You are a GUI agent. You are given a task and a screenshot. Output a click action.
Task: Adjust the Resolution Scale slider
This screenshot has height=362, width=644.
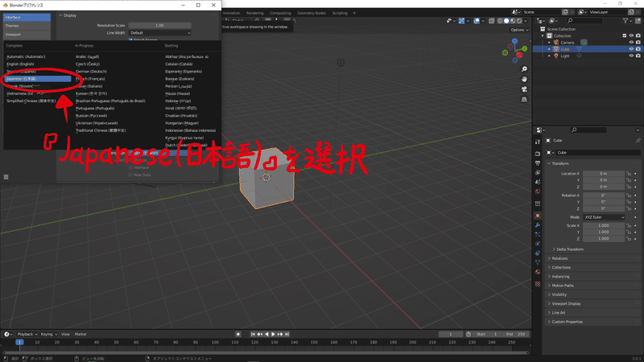(159, 26)
